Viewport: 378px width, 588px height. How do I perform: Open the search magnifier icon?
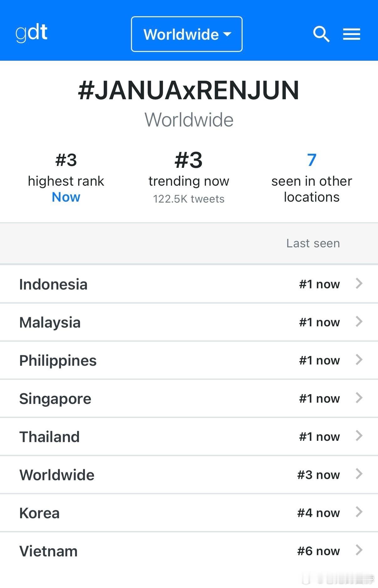321,34
